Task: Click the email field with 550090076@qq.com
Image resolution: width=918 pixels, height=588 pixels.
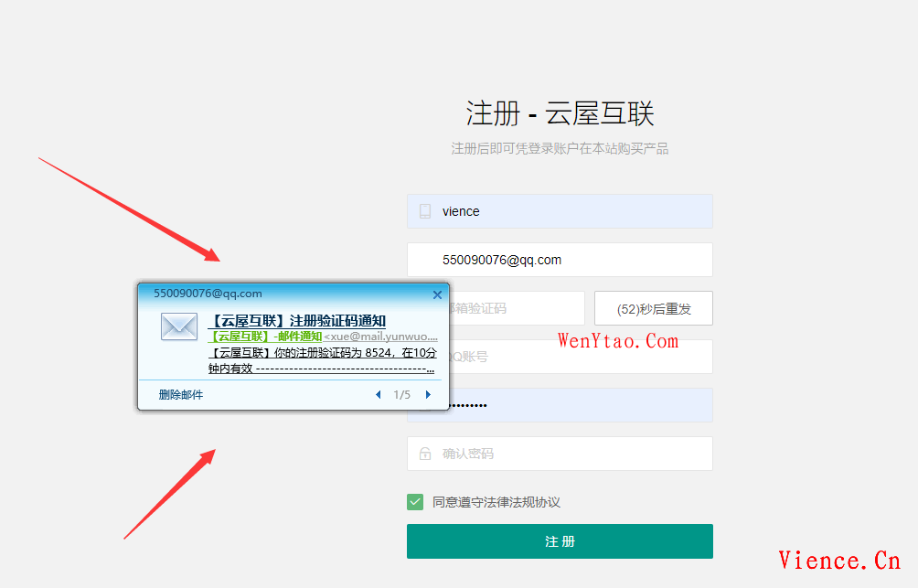Action: (x=560, y=260)
